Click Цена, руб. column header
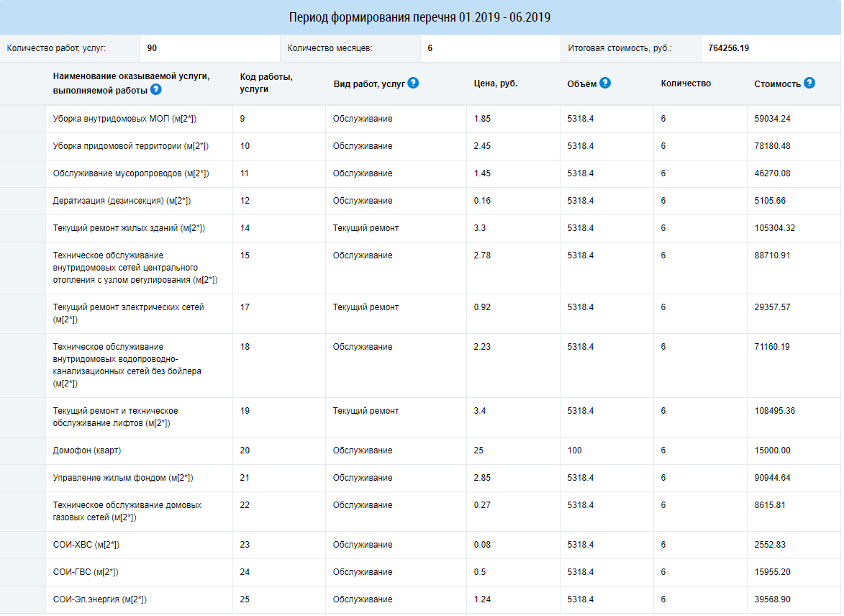The height and width of the screenshot is (616, 844). tap(495, 83)
